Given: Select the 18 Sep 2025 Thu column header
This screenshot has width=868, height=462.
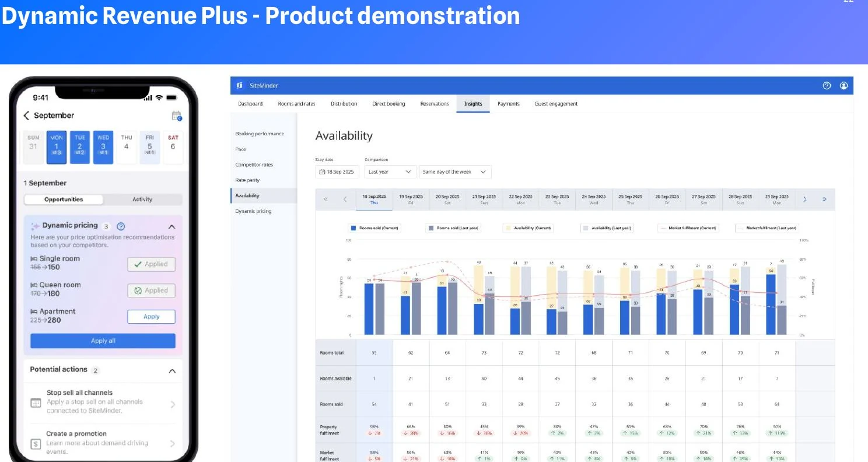Looking at the screenshot, I should click(374, 199).
